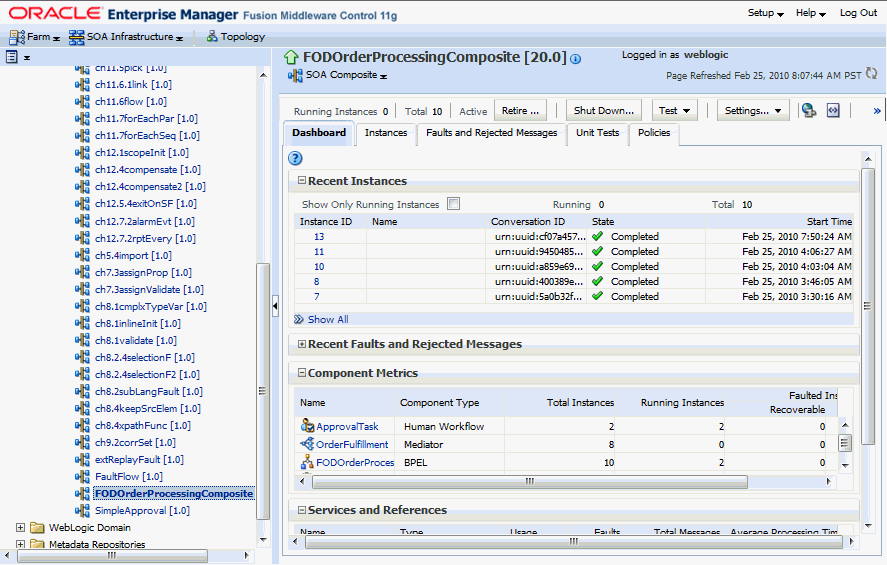Open the Faults and Rejected Messages tab
This screenshot has height=565, width=887.
[x=491, y=133]
